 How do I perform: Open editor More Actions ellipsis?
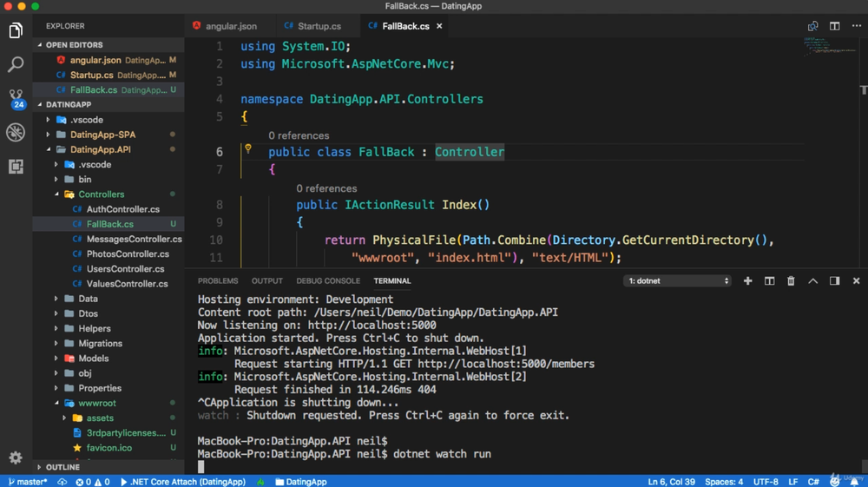[x=857, y=26]
